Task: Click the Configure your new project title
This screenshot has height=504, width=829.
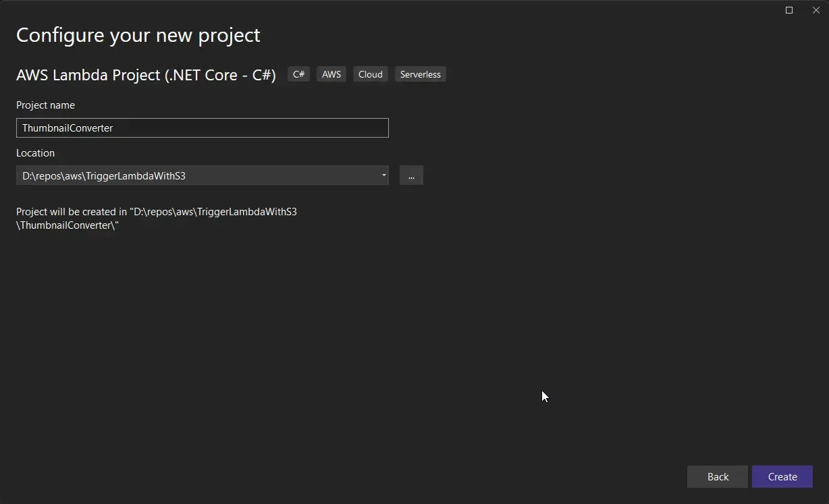Action: click(138, 35)
